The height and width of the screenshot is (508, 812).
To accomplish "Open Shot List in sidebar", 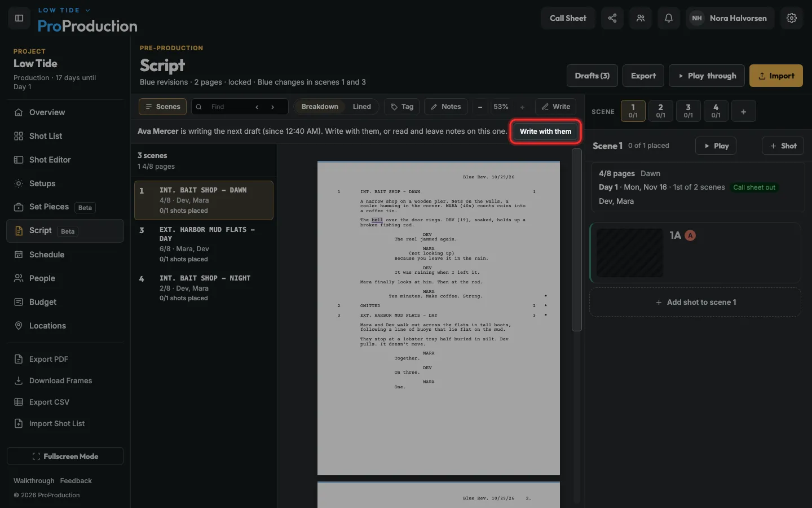I will pos(65,136).
